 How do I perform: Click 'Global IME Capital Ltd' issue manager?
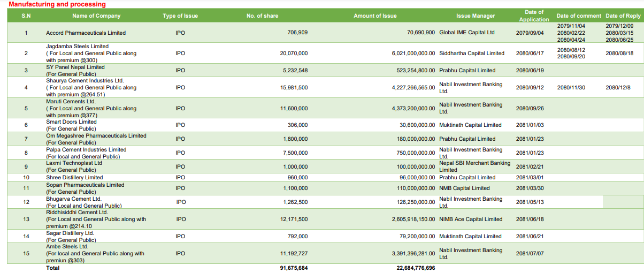click(x=467, y=32)
